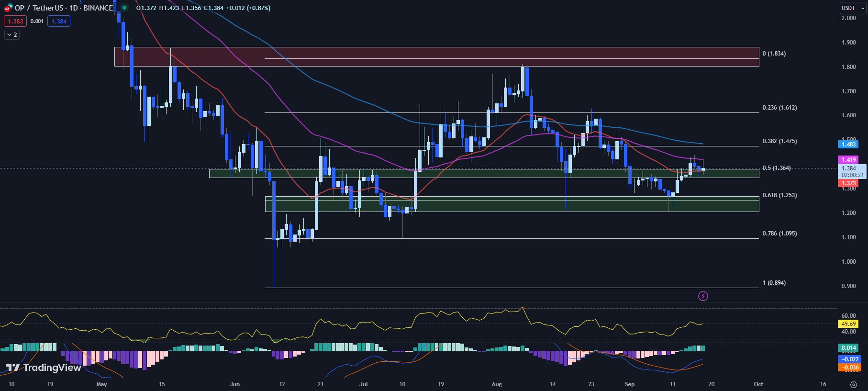Click the OP coin logo icon
Viewport: 868px width, 391px height.
pyautogui.click(x=8, y=8)
